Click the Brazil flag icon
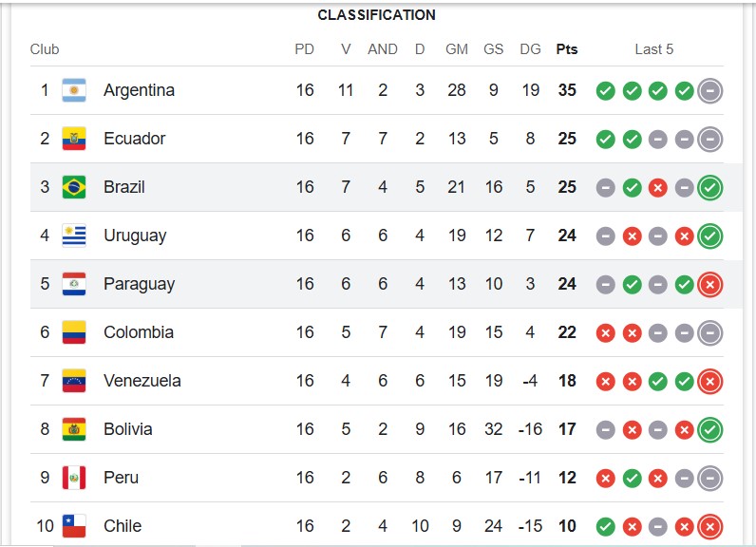 [x=74, y=187]
